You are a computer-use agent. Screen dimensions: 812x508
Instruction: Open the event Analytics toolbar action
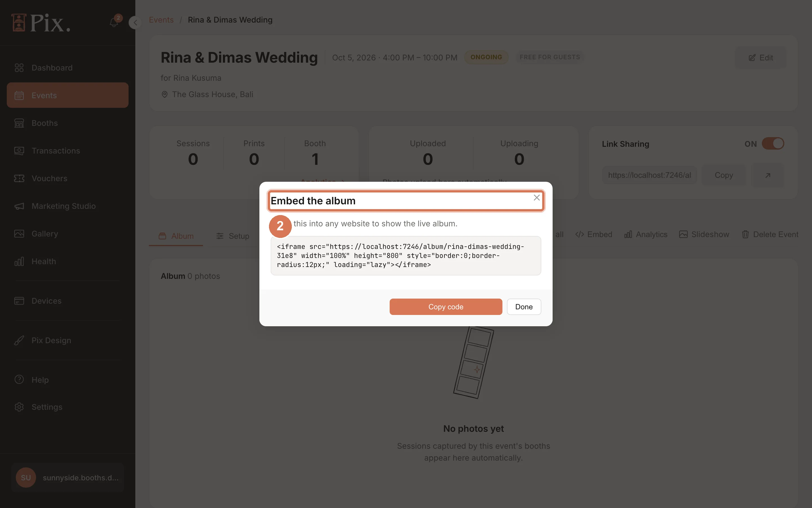pyautogui.click(x=646, y=234)
